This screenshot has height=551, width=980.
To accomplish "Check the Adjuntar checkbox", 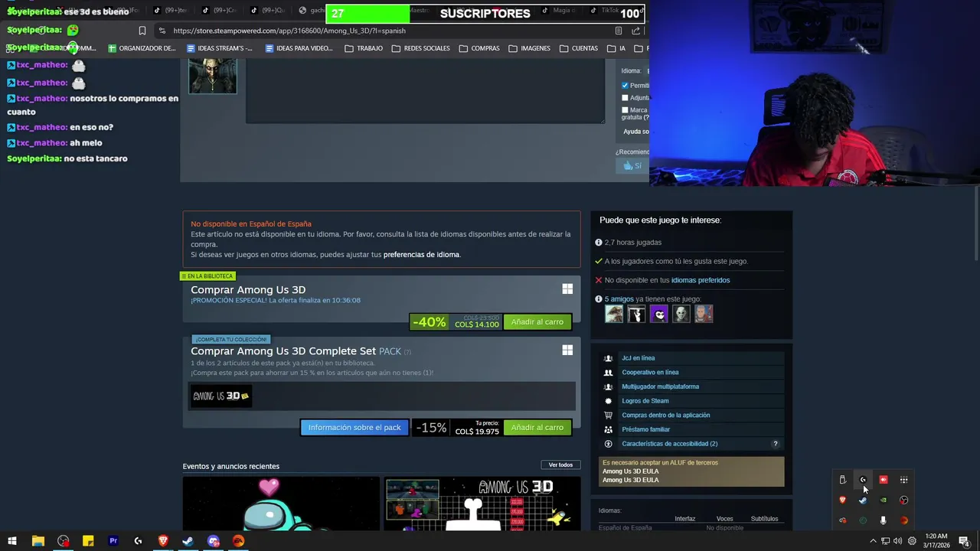I will coord(625,98).
